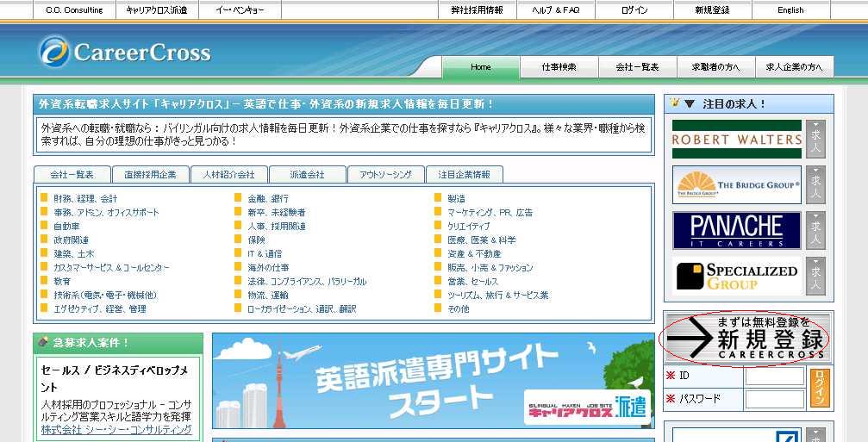The height and width of the screenshot is (442, 868).
Task: Open 教育 category
Action: point(62,282)
